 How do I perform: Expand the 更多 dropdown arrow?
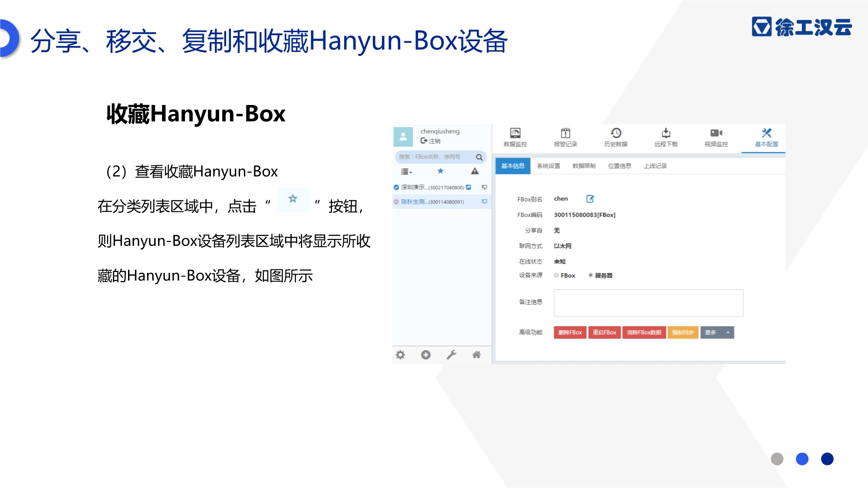pos(728,332)
